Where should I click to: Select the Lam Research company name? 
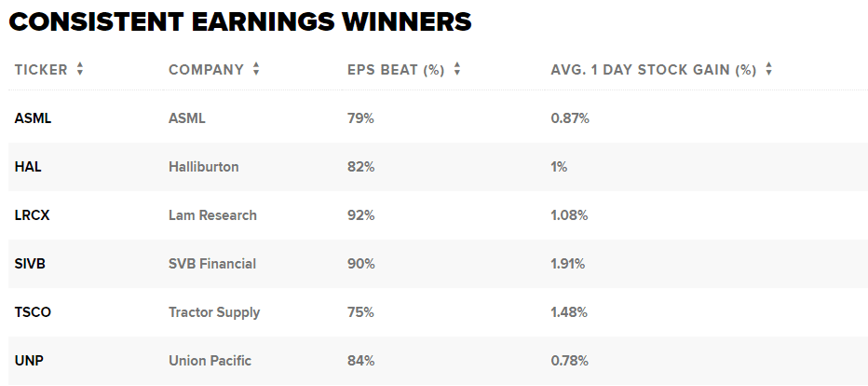(x=212, y=215)
